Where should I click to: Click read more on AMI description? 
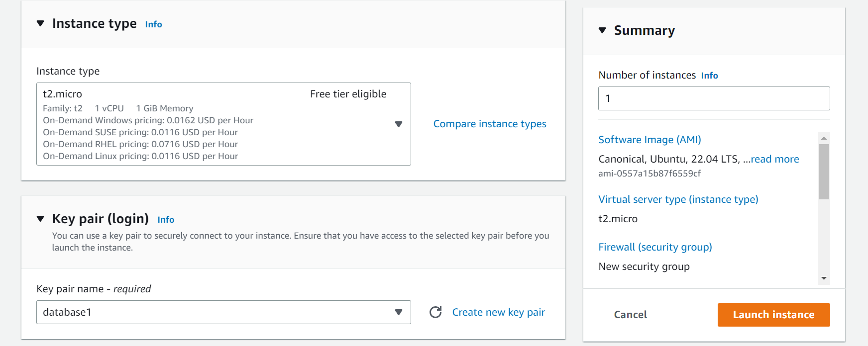coord(775,159)
